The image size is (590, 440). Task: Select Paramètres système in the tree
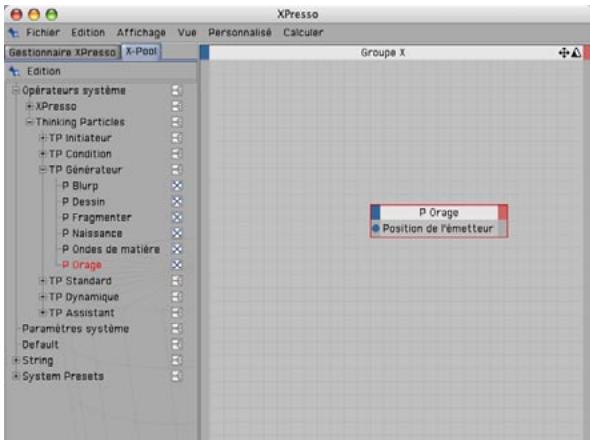pyautogui.click(x=76, y=329)
